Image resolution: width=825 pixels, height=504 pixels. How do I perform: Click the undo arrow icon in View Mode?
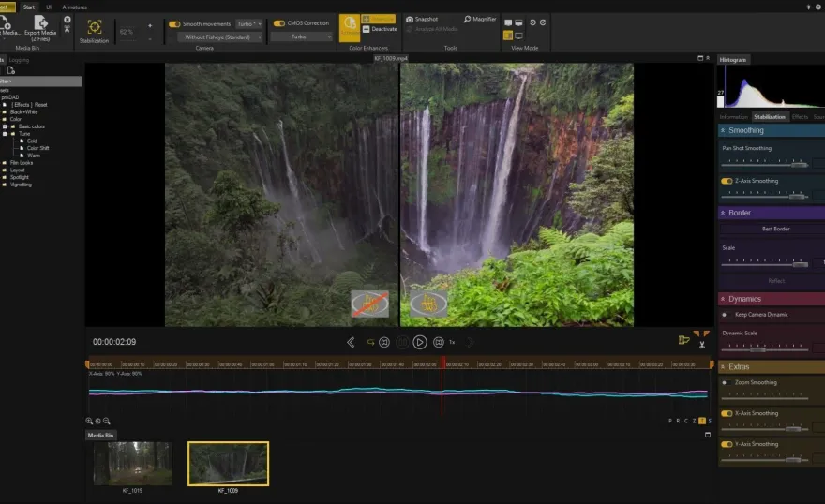532,22
